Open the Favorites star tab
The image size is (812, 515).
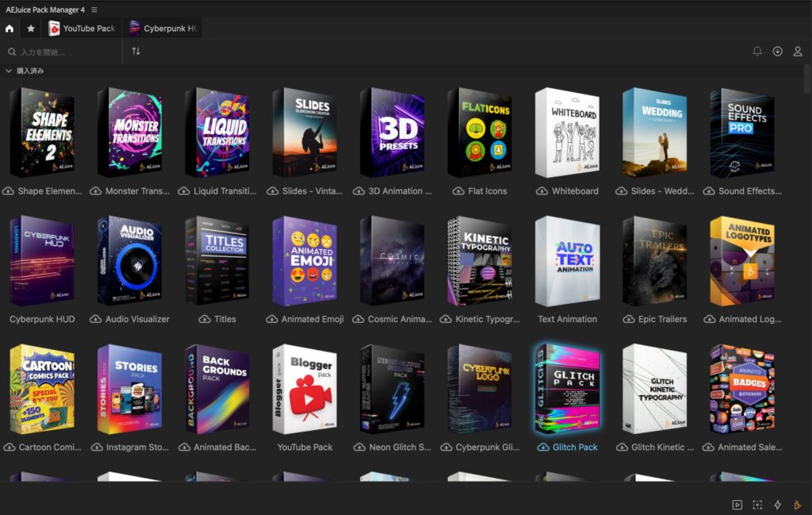pos(31,29)
